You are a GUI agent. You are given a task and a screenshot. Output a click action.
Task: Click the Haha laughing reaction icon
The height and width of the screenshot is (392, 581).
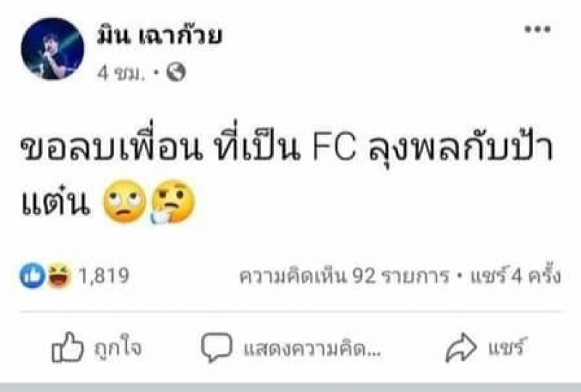click(60, 275)
